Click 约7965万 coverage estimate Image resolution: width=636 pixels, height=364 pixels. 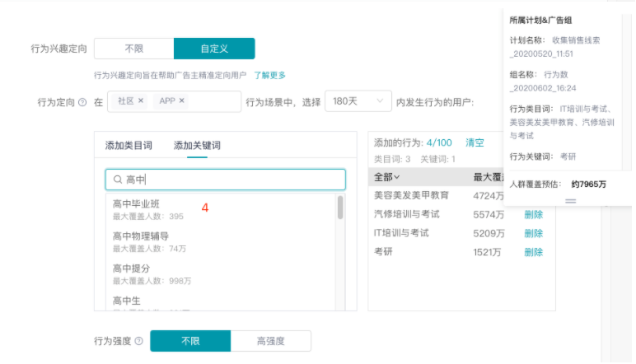coord(588,184)
